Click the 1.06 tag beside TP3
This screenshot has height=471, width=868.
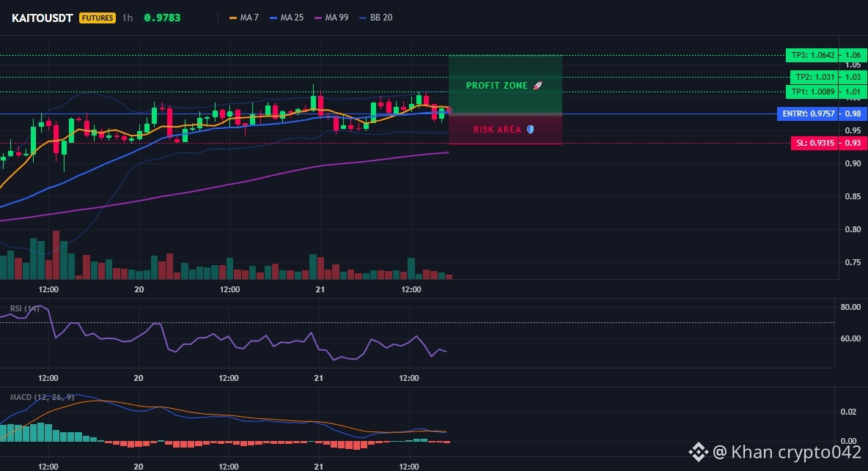tap(853, 55)
